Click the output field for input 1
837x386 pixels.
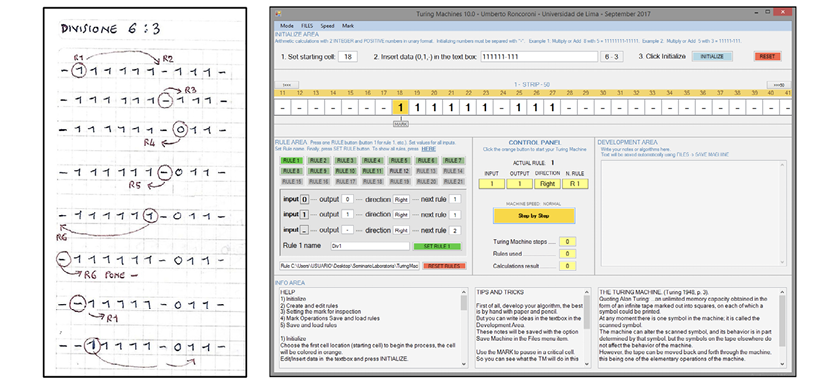pyautogui.click(x=349, y=215)
